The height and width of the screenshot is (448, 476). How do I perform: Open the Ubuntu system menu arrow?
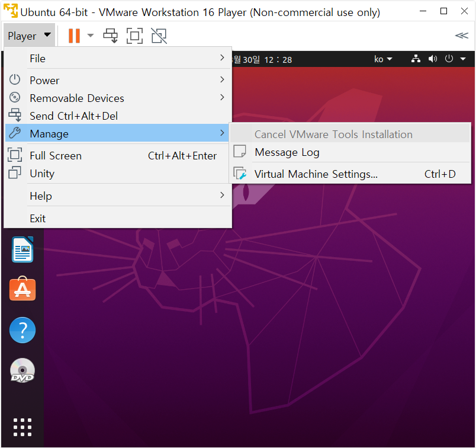463,59
